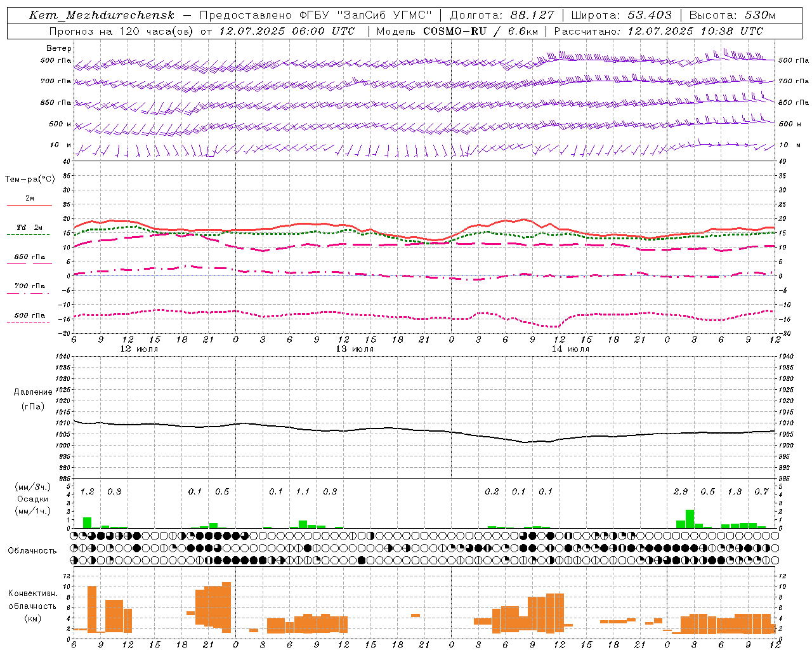Image resolution: width=812 pixels, height=650 pixels.
Task: Click the forecast text Прогноз на 120 часа(ов)
Action: (122, 31)
